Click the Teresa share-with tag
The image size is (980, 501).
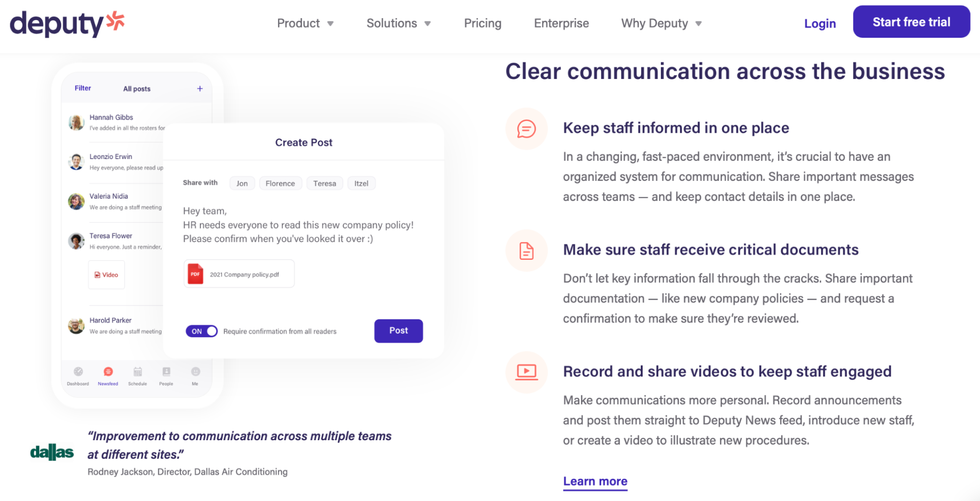click(x=325, y=183)
